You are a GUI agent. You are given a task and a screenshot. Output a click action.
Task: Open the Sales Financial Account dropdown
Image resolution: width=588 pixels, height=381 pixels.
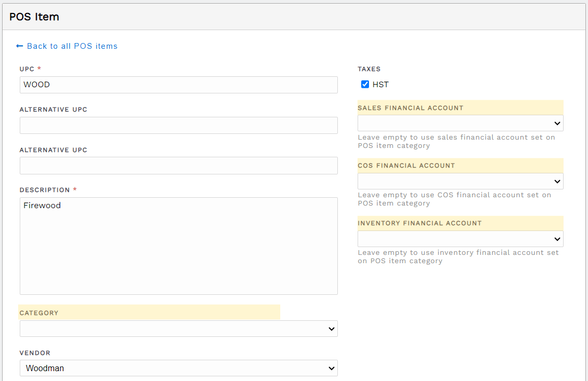click(x=460, y=124)
